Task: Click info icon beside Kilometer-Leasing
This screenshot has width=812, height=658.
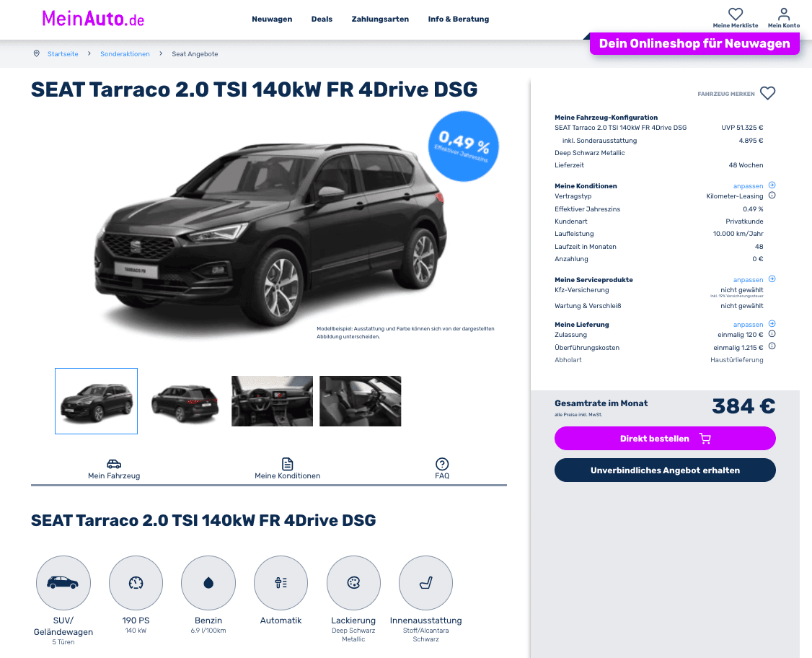Action: click(772, 196)
